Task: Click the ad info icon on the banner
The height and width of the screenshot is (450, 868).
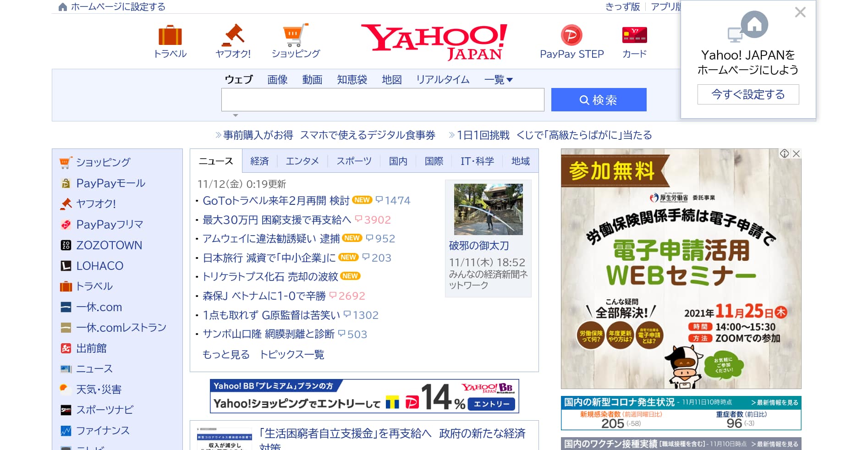Action: tap(785, 154)
